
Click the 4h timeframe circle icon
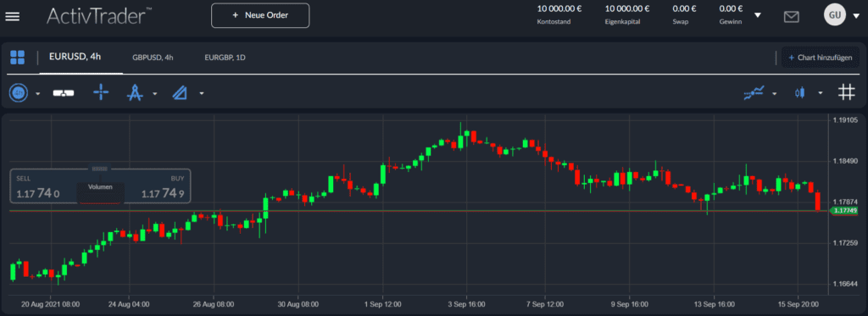(x=19, y=93)
